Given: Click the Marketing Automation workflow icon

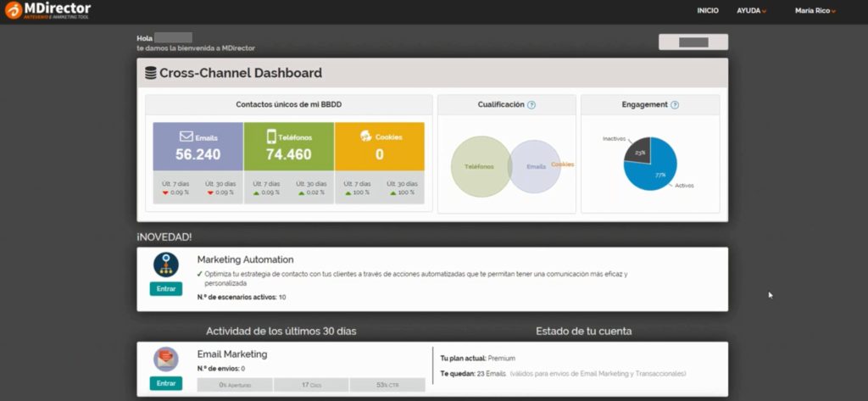Looking at the screenshot, I should tap(166, 265).
